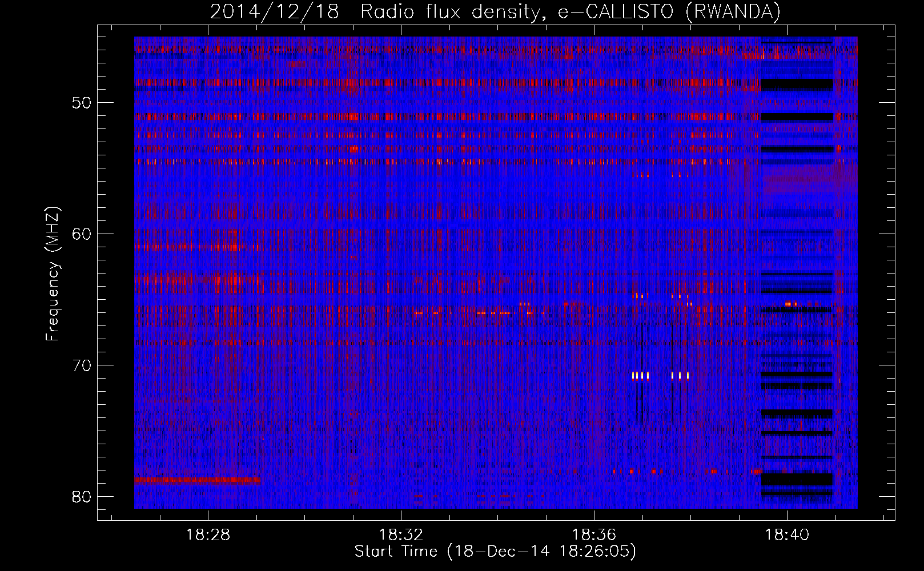Click the red horizontal band near 79 MHz
924x571 pixels.
pos(197,480)
